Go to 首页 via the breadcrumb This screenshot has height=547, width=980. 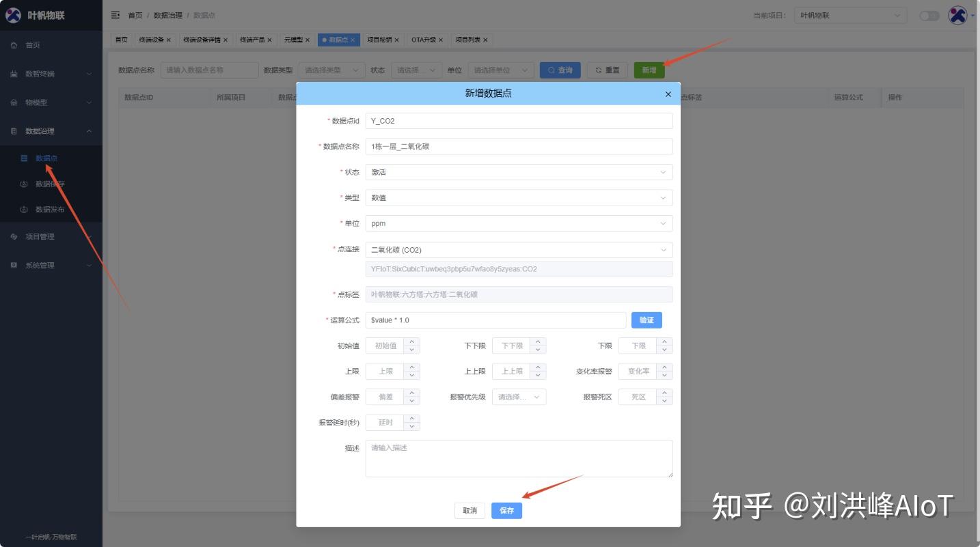pyautogui.click(x=135, y=15)
